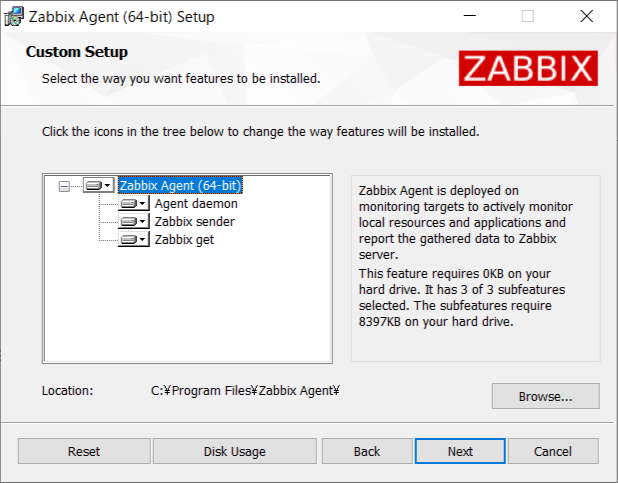Open dropdown arrow next to Zabbix sender

click(x=143, y=222)
